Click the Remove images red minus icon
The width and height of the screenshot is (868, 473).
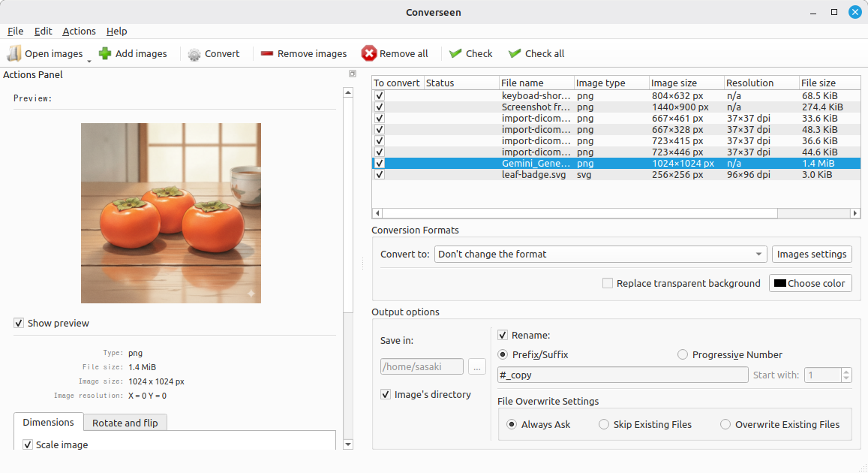(x=267, y=53)
